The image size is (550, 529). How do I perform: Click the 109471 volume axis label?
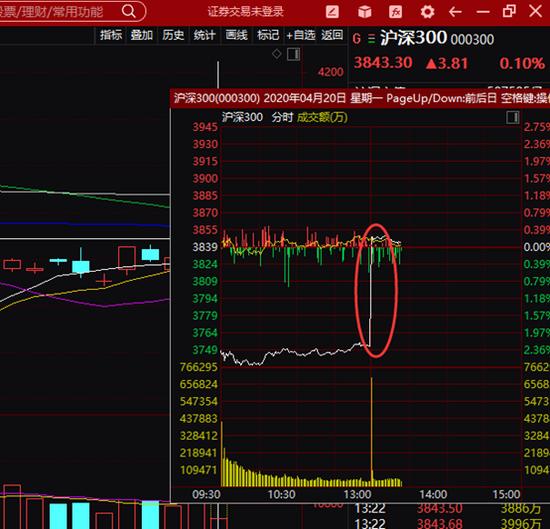pyautogui.click(x=199, y=470)
